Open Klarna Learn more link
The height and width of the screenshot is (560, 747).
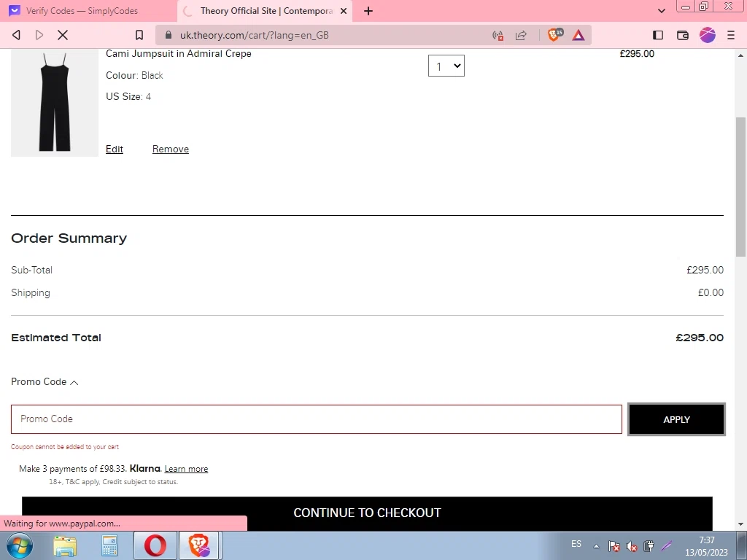pos(186,469)
